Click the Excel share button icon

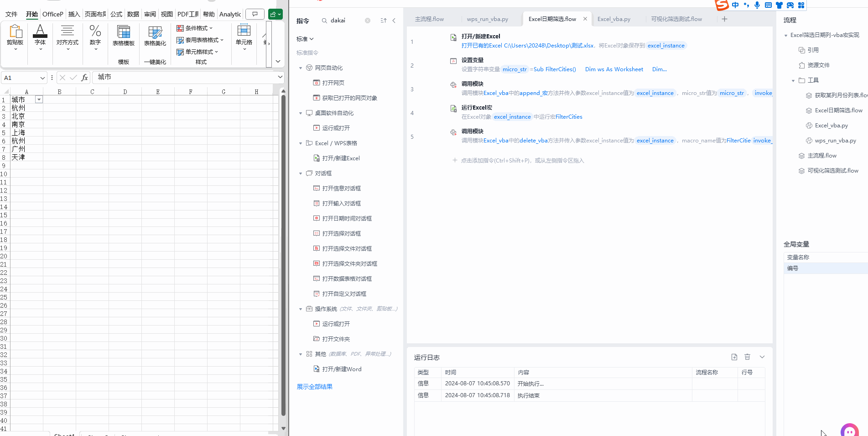tap(275, 14)
